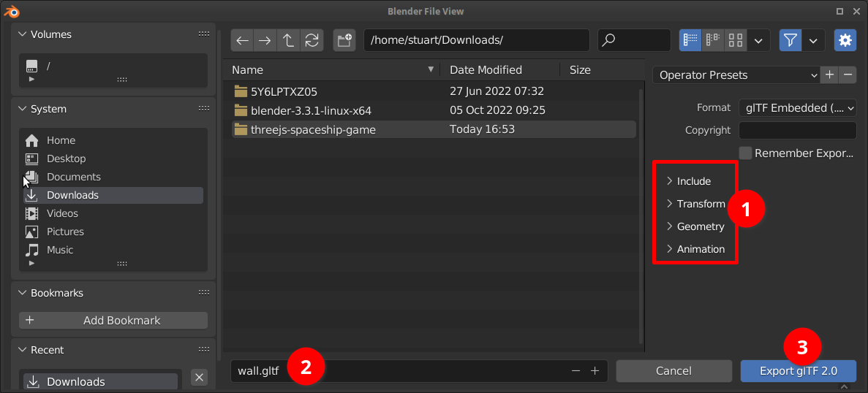Toggle file filtering funnel icon
The height and width of the screenshot is (393, 868).
790,40
